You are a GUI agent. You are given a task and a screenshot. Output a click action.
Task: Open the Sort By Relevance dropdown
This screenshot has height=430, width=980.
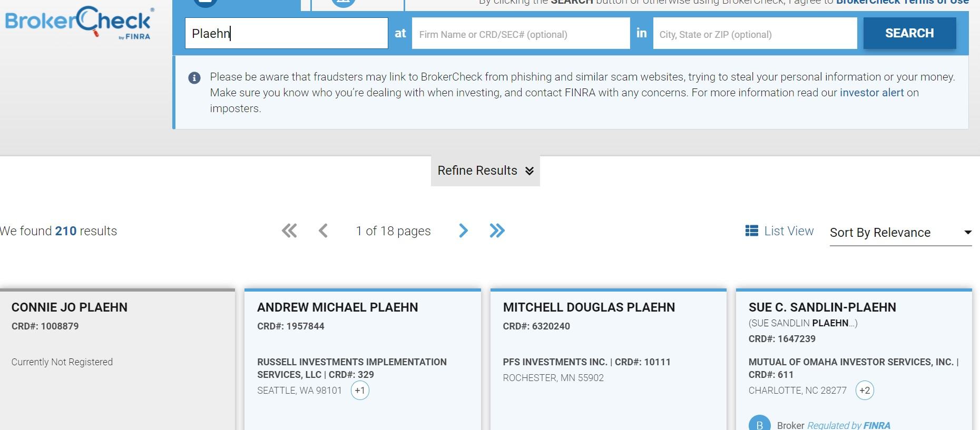tap(900, 233)
